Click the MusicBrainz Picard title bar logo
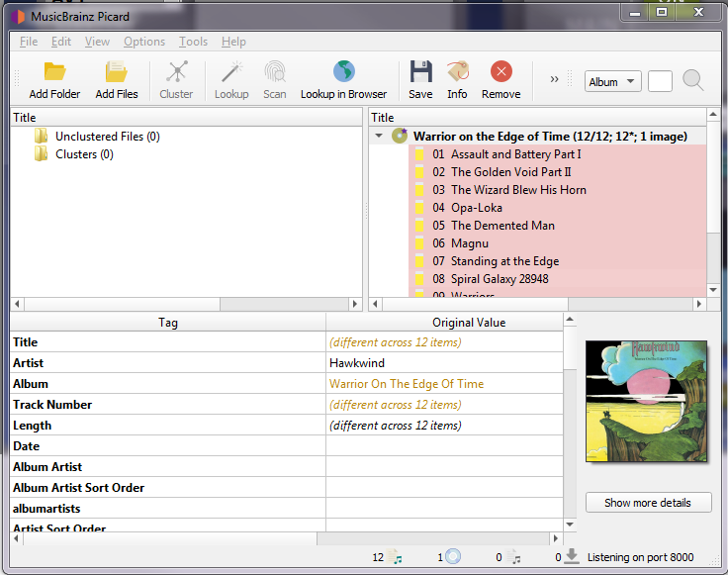Viewport: 728px width, 575px height. pyautogui.click(x=18, y=17)
